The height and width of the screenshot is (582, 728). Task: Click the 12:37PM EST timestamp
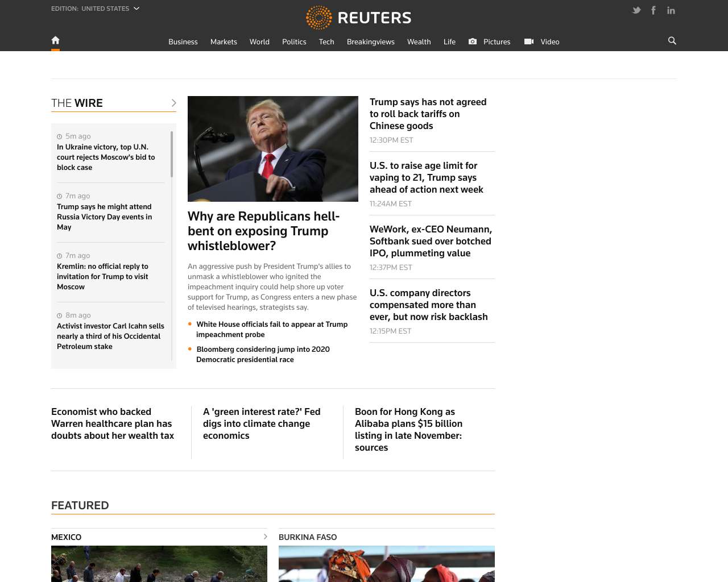coord(391,268)
